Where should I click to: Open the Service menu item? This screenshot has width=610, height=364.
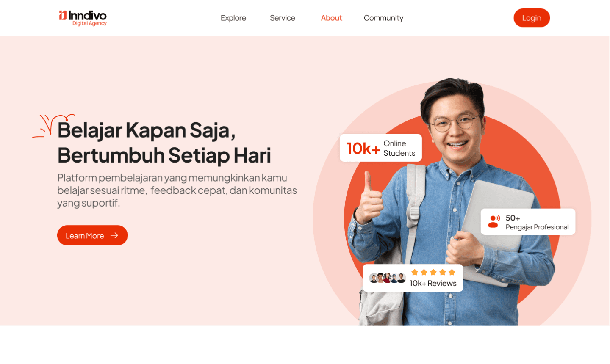click(283, 18)
